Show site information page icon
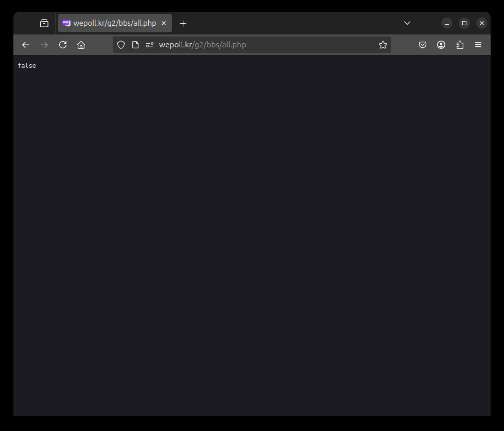 pos(135,45)
